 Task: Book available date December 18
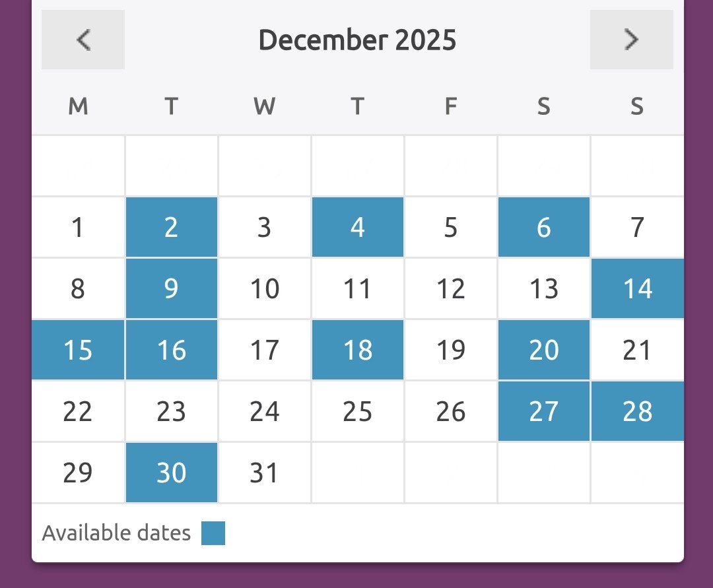[358, 350]
